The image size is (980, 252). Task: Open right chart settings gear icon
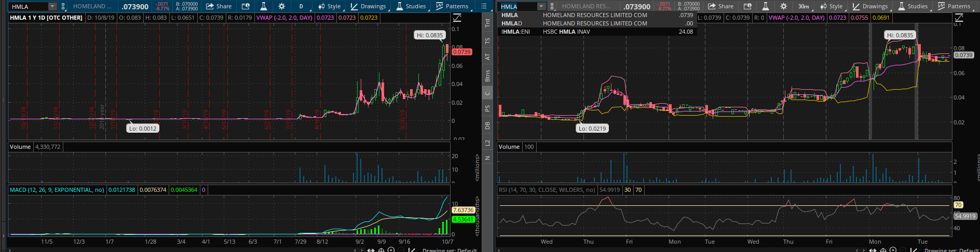783,6
